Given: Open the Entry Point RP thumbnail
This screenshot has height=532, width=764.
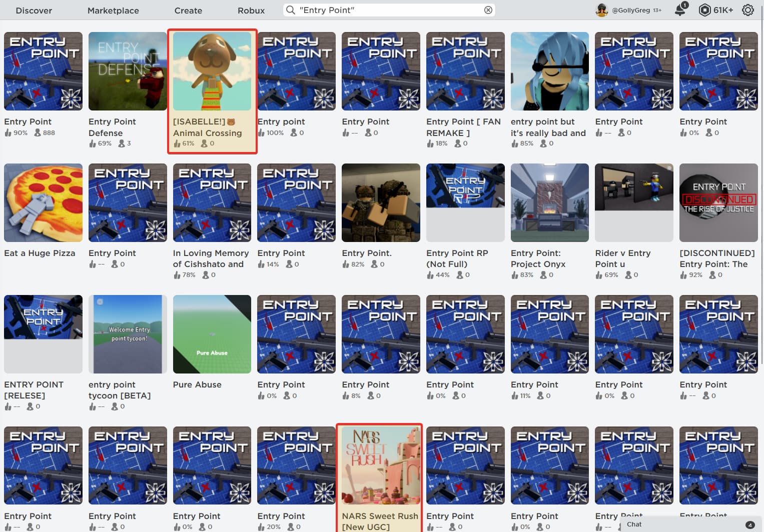Looking at the screenshot, I should (465, 202).
